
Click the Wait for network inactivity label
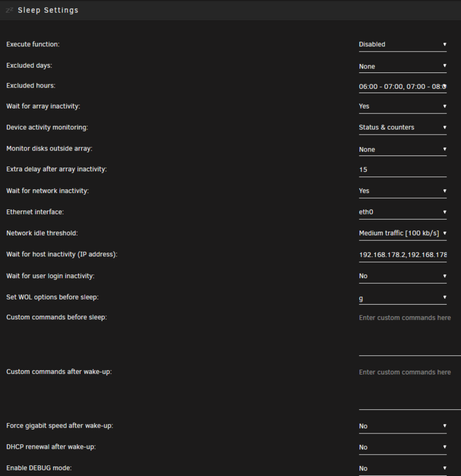tap(48, 191)
